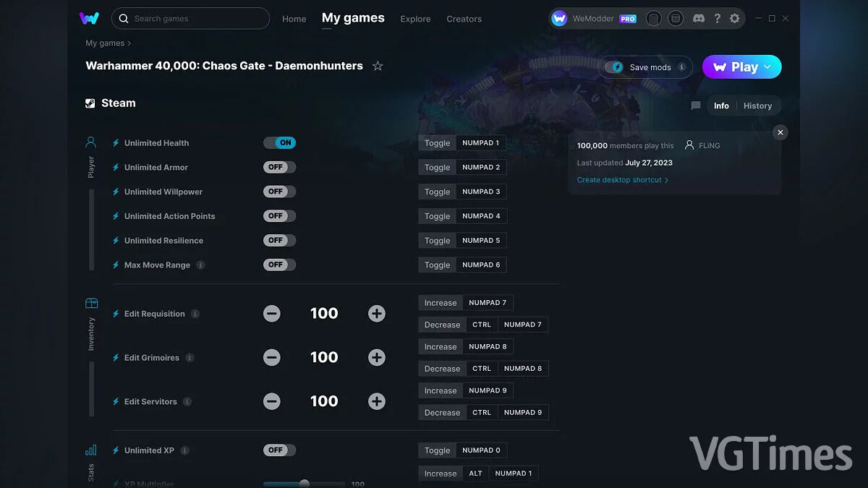The height and width of the screenshot is (488, 868).
Task: Click the search magnifier icon
Action: [124, 18]
